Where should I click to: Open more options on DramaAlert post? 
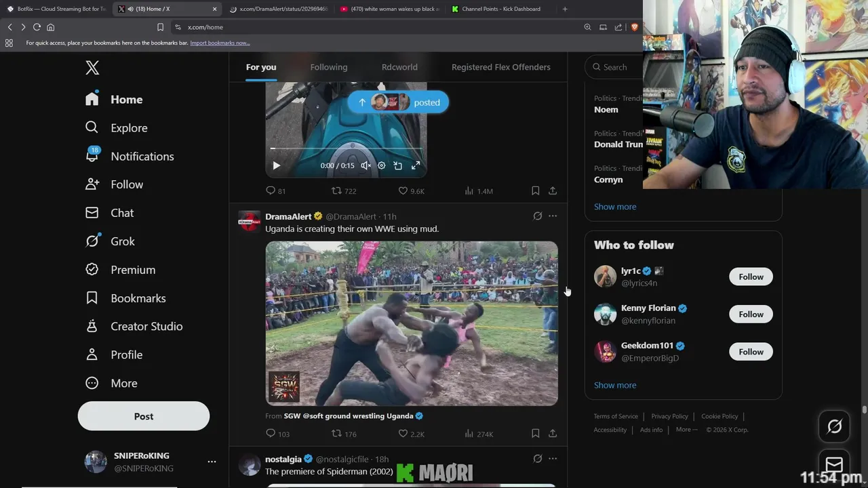pyautogui.click(x=553, y=216)
